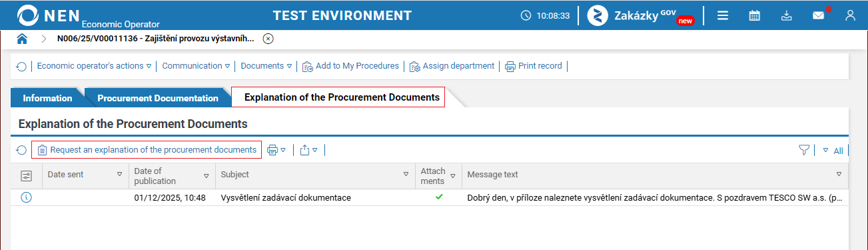
Task: Open the All view dropdown
Action: pos(833,151)
